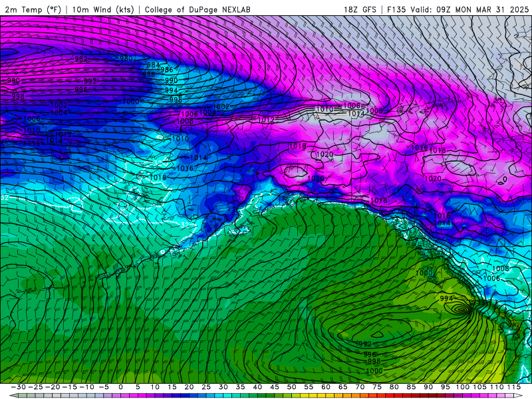Image resolution: width=532 pixels, height=399 pixels.
Task: Click the 988 isobar label
Action: coord(148,74)
